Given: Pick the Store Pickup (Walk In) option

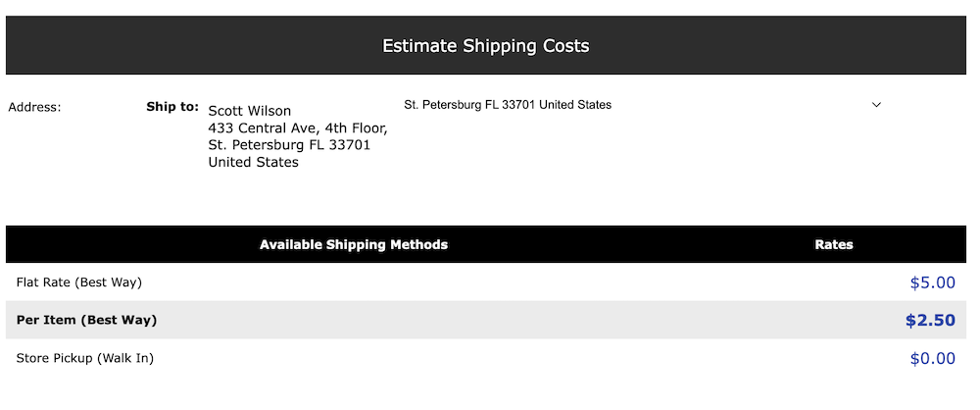Looking at the screenshot, I should click(x=85, y=358).
